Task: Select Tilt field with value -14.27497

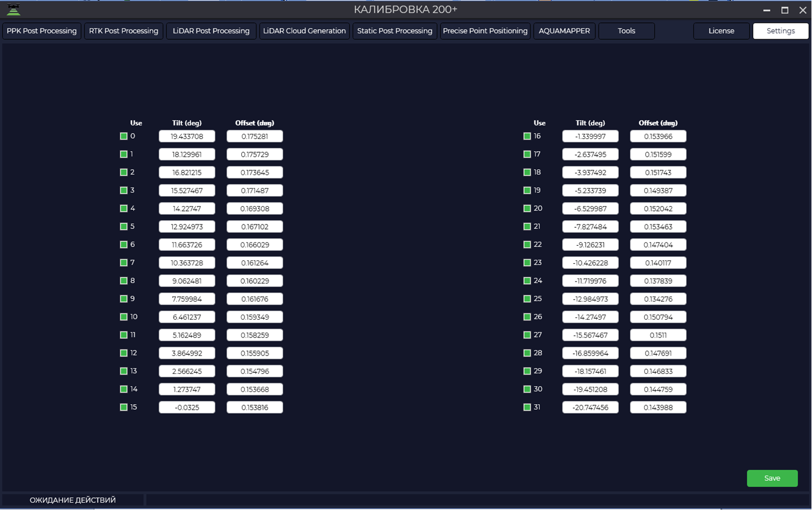Action: pyautogui.click(x=590, y=317)
